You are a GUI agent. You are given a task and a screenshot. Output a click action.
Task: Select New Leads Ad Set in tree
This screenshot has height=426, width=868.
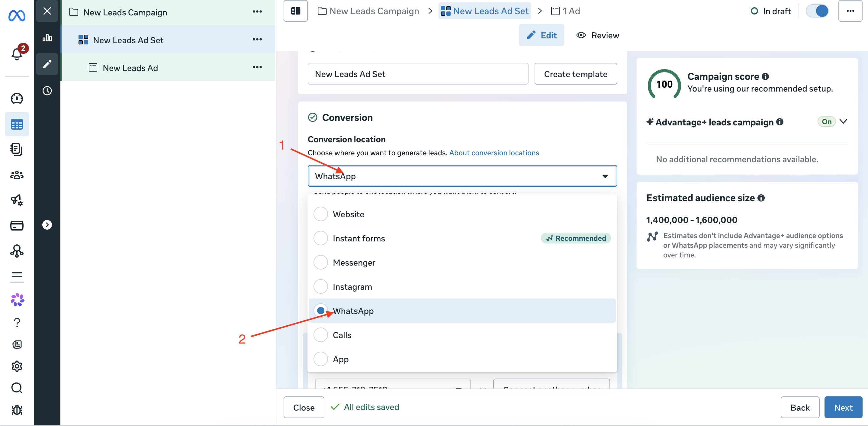click(128, 40)
